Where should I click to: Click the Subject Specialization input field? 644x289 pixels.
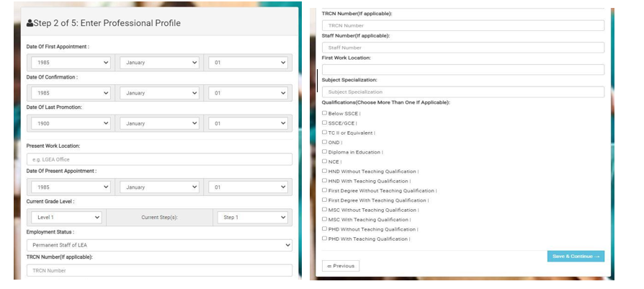pyautogui.click(x=462, y=92)
